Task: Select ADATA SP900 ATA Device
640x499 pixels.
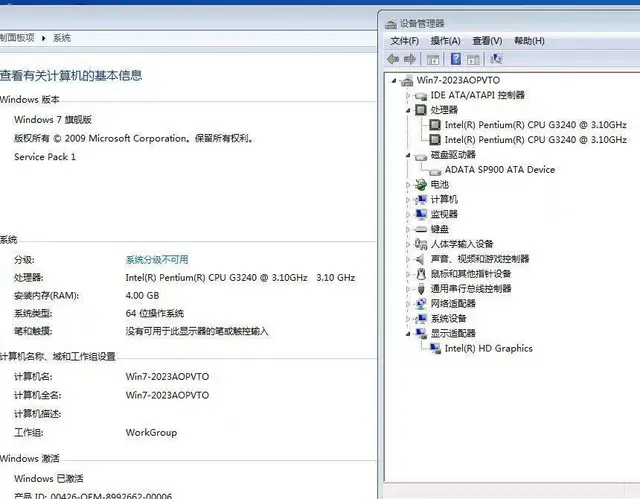Action: click(x=500, y=170)
